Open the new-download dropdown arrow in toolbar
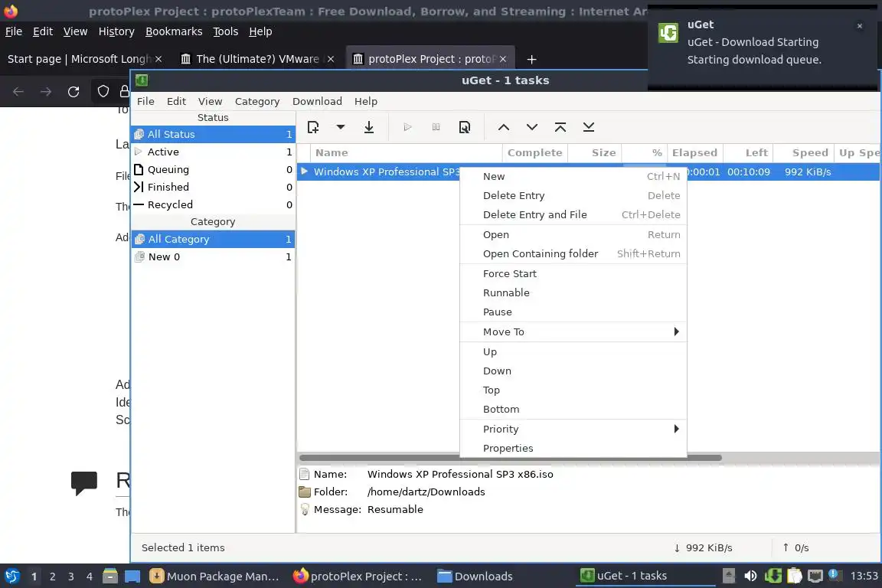Image resolution: width=882 pixels, height=588 pixels. [340, 127]
